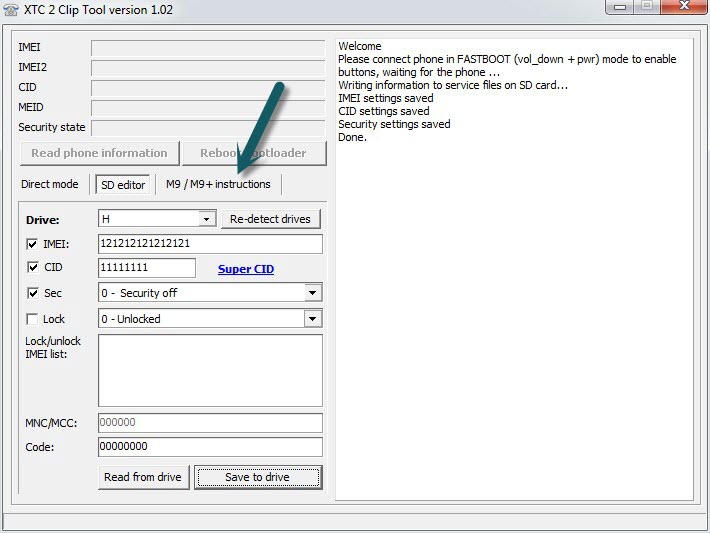Focus the IMEI field containing 121212121212121
This screenshot has width=710, height=533.
tap(210, 244)
